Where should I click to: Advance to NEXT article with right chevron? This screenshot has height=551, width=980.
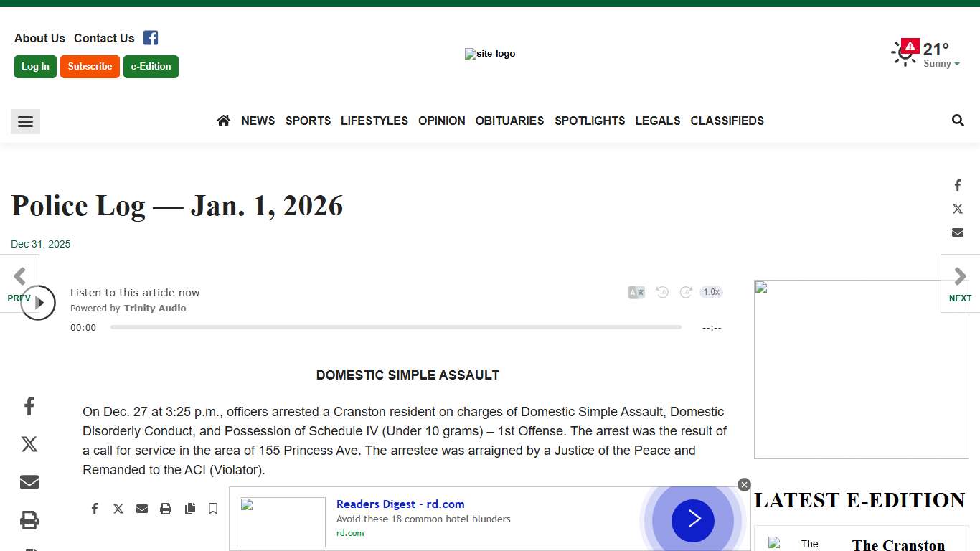click(x=959, y=275)
